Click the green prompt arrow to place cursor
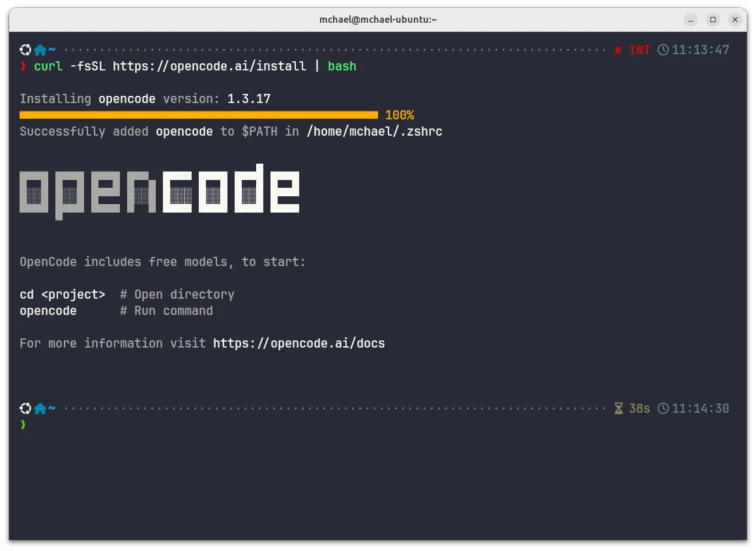The image size is (756, 551). [23, 424]
